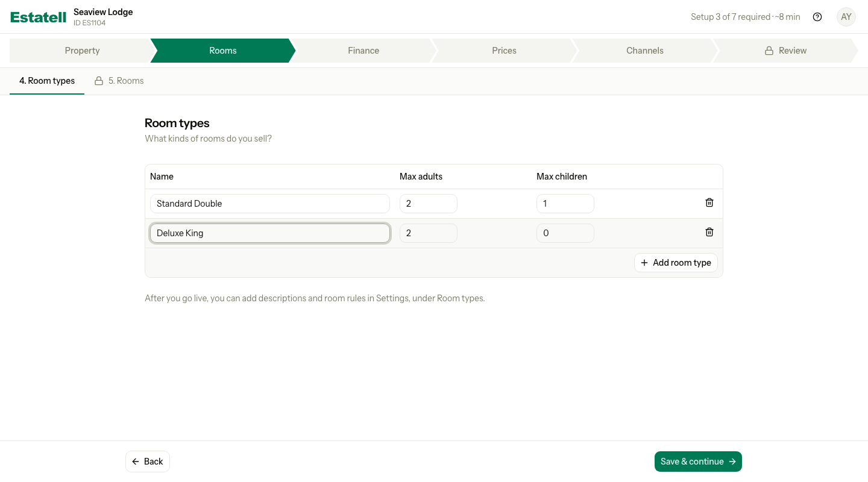Go Back to the previous step
Screen dimensions: 868x482
pyautogui.click(x=148, y=462)
